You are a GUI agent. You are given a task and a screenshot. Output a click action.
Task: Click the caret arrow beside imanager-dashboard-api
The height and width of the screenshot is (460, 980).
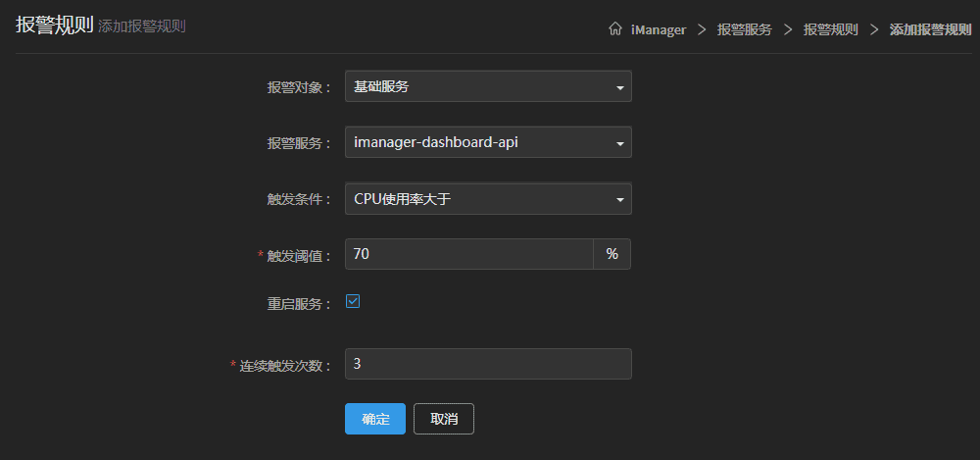tap(619, 143)
